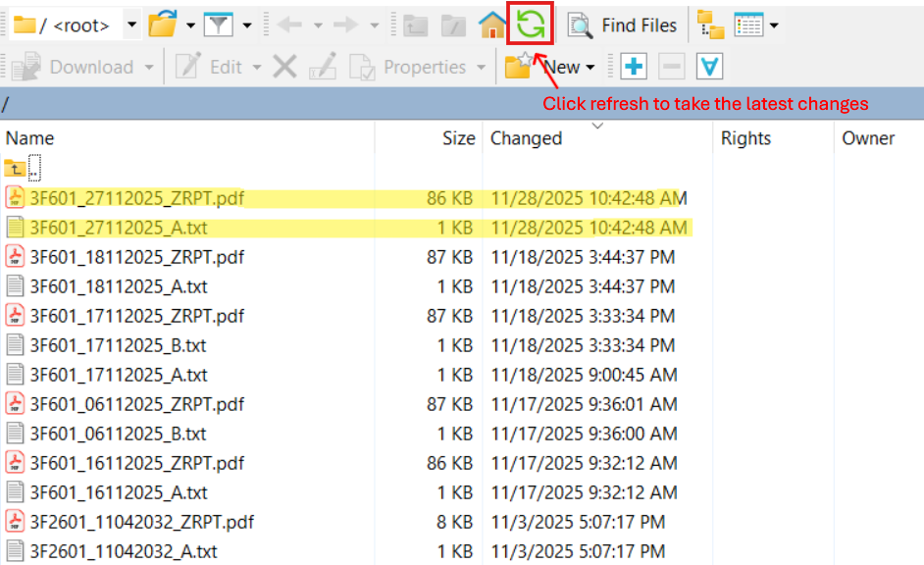Go to the home directory icon
The image size is (924, 565).
[492, 26]
